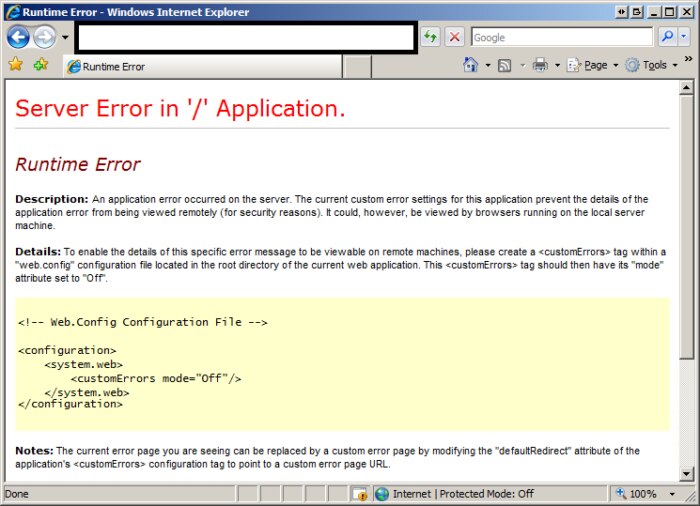Open the Page menu
The width and height of the screenshot is (700, 506).
pyautogui.click(x=594, y=65)
